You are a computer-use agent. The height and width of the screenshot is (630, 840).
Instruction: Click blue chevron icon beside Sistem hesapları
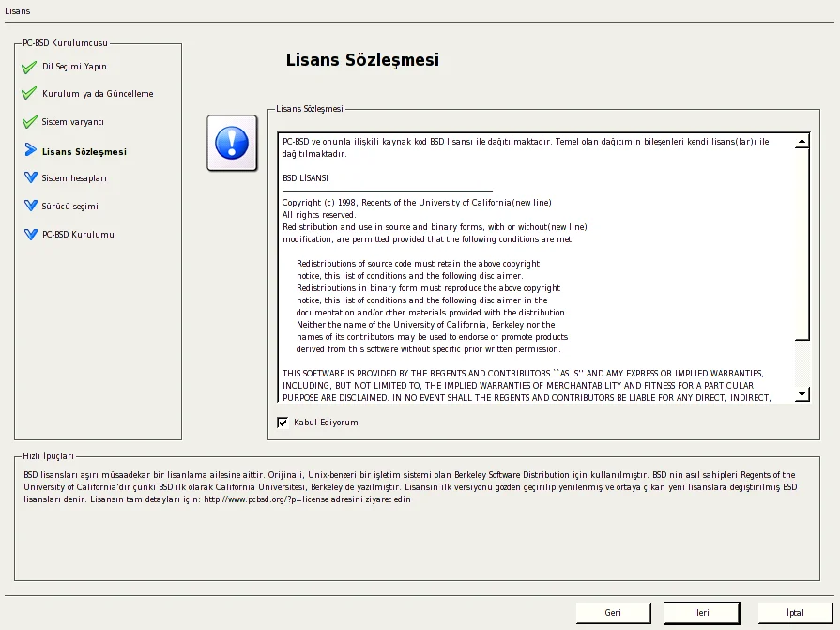coord(31,177)
